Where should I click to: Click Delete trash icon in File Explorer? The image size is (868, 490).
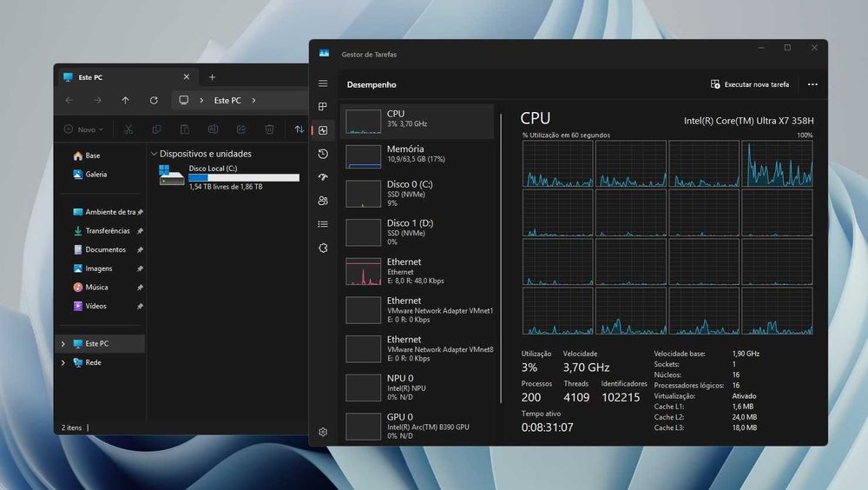point(270,129)
